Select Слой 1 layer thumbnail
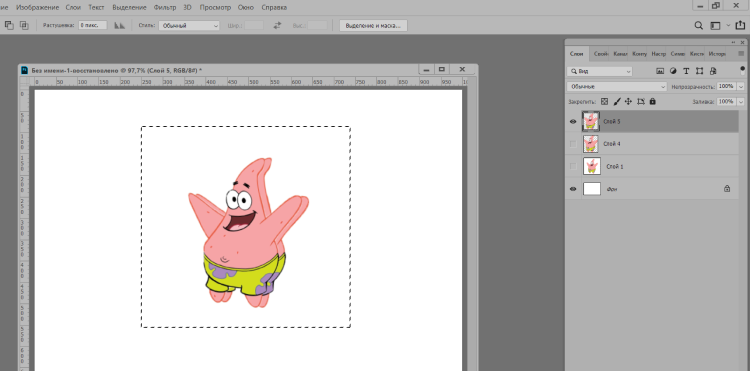Image resolution: width=750 pixels, height=371 pixels. pyautogui.click(x=592, y=166)
